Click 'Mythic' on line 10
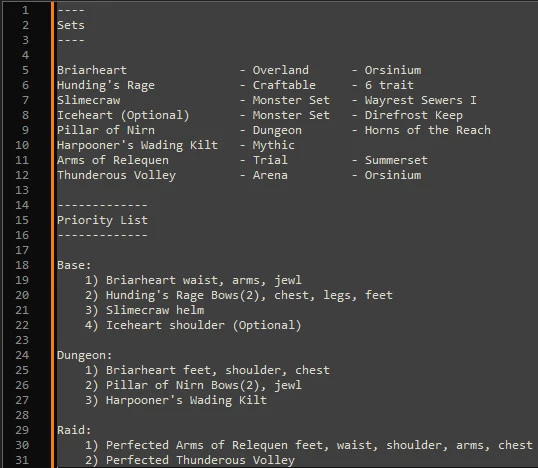This screenshot has width=538, height=468. [273, 145]
